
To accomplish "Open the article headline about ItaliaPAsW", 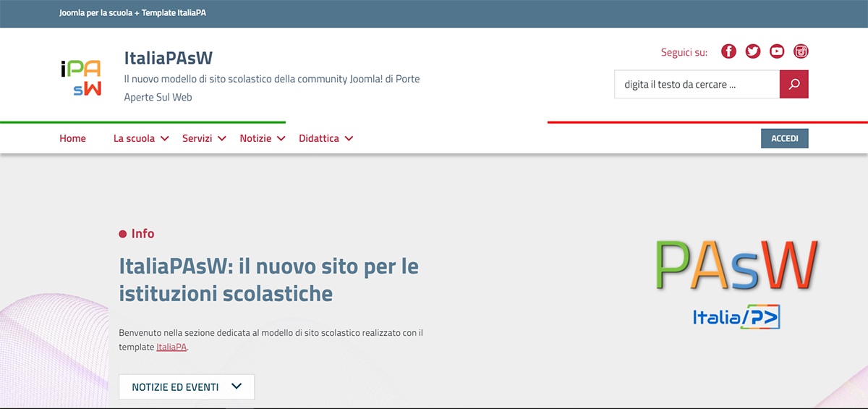I will click(269, 279).
